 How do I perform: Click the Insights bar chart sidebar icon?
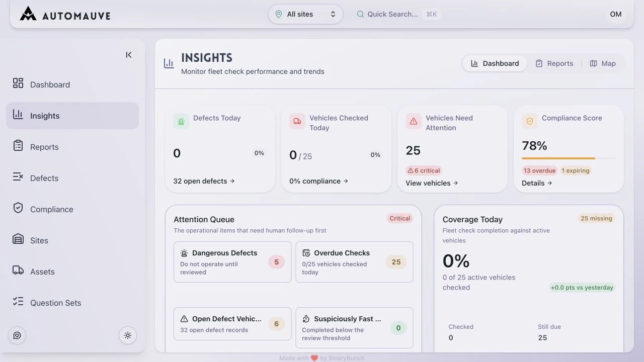tap(18, 114)
